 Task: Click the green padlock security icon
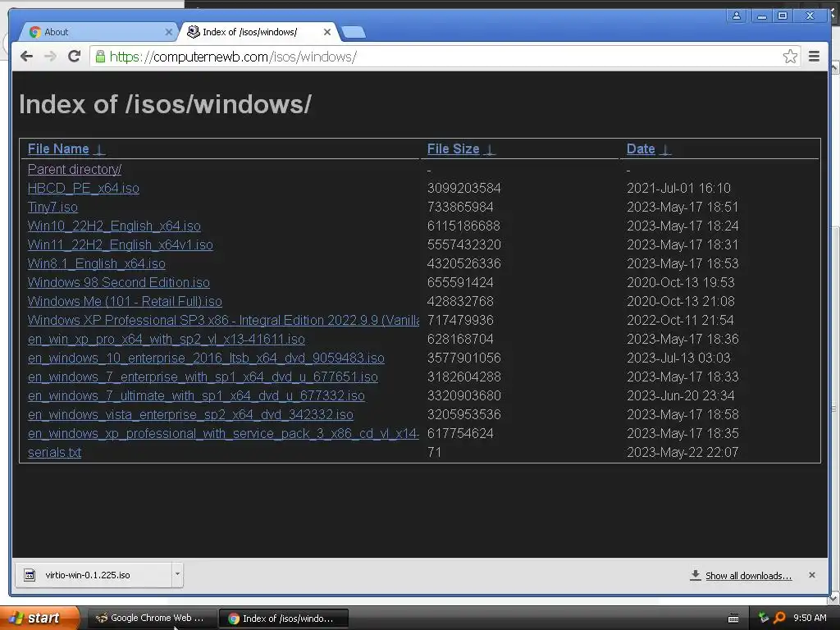[x=100, y=57]
